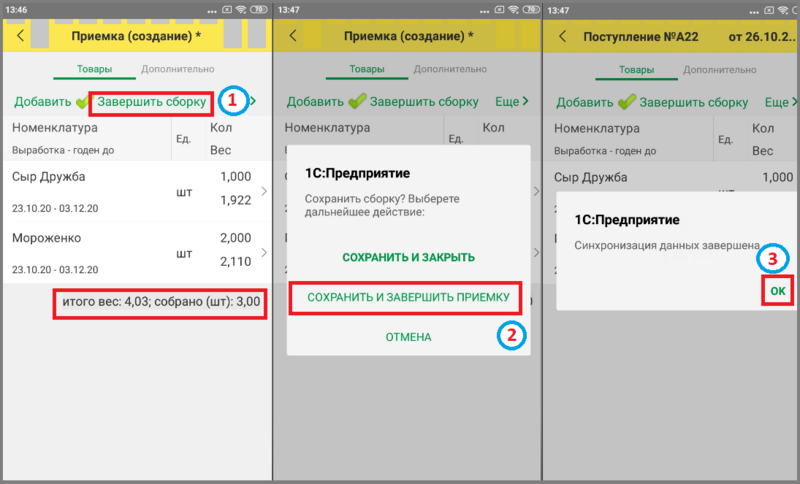Image resolution: width=800 pixels, height=484 pixels.
Task: Confirm sync dialog with OK
Action: (778, 291)
